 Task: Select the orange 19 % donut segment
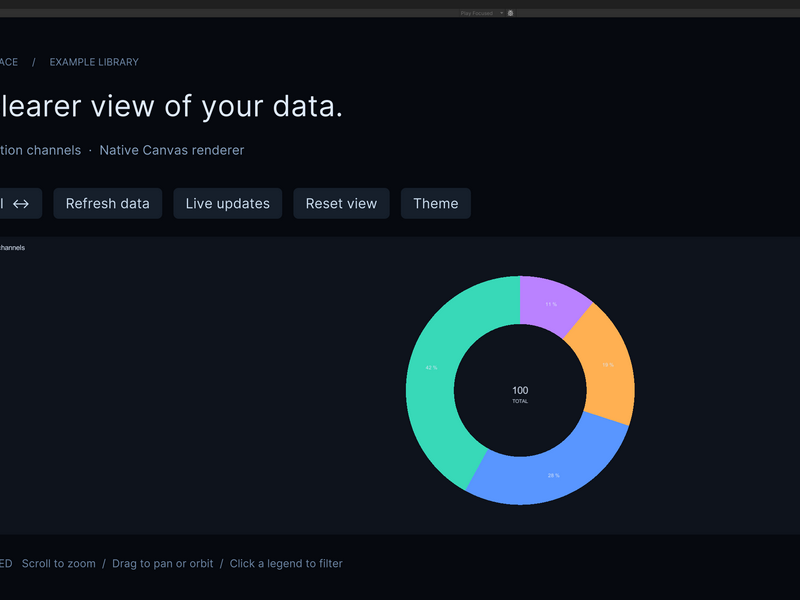(x=606, y=365)
